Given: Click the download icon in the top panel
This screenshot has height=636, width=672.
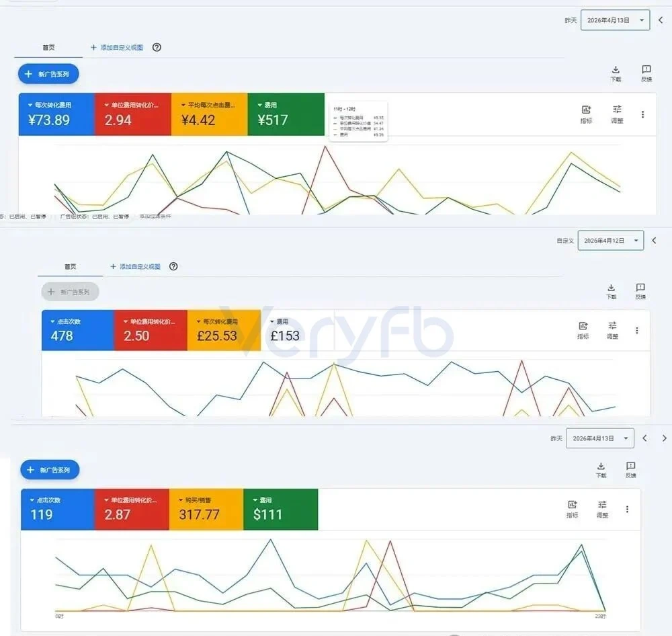Looking at the screenshot, I should coord(616,73).
